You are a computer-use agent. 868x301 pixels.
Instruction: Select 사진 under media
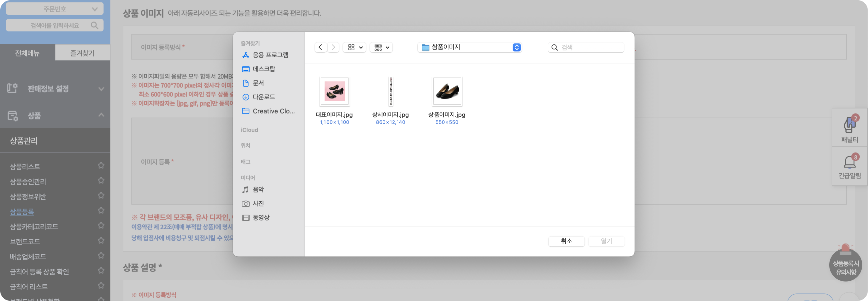click(258, 203)
